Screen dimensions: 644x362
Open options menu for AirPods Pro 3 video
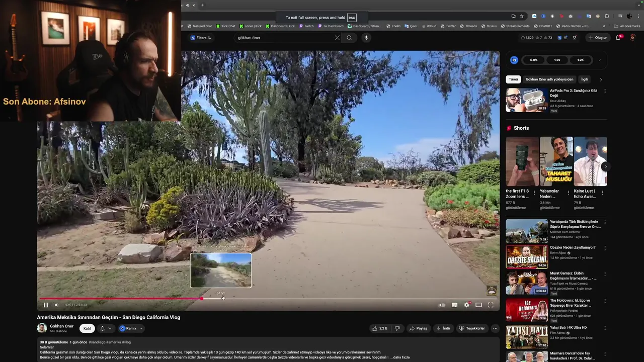coord(605,91)
